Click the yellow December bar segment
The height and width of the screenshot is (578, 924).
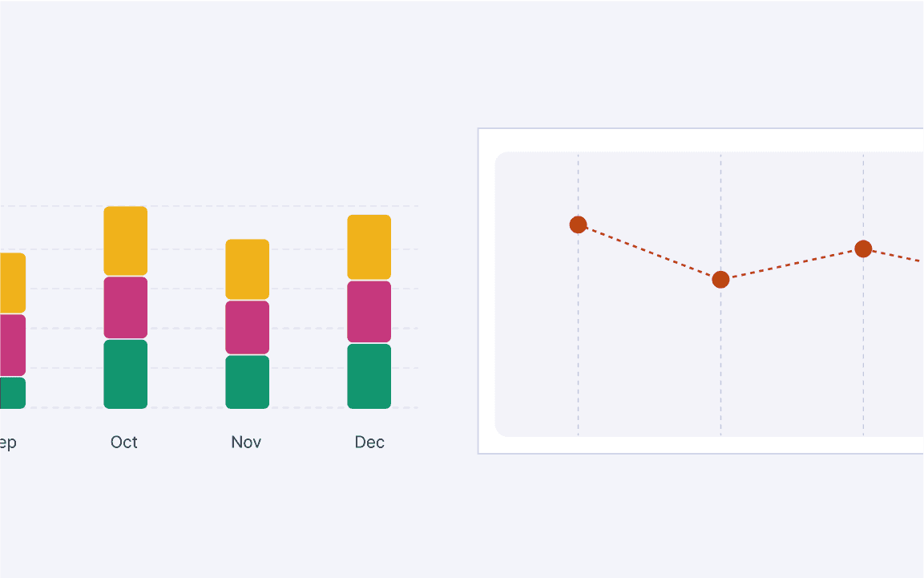pyautogui.click(x=369, y=247)
